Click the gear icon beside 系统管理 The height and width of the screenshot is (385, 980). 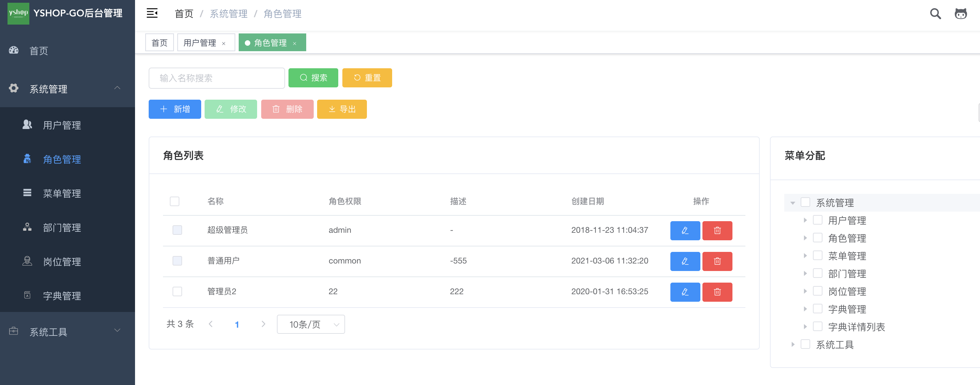click(14, 88)
